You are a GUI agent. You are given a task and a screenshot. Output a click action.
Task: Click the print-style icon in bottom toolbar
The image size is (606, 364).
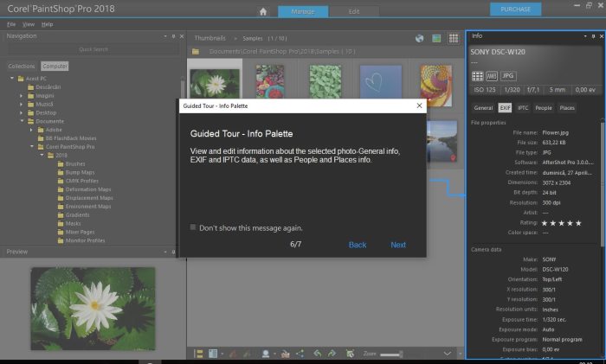(x=285, y=354)
